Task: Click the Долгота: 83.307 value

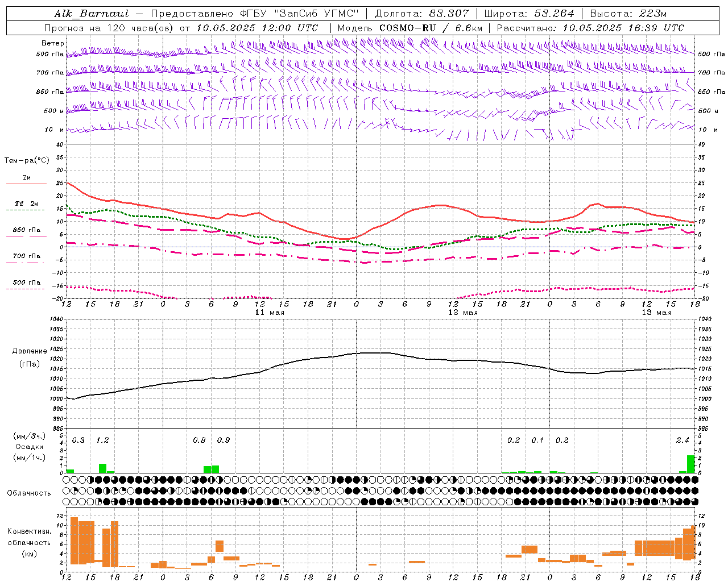Action: coord(422,14)
